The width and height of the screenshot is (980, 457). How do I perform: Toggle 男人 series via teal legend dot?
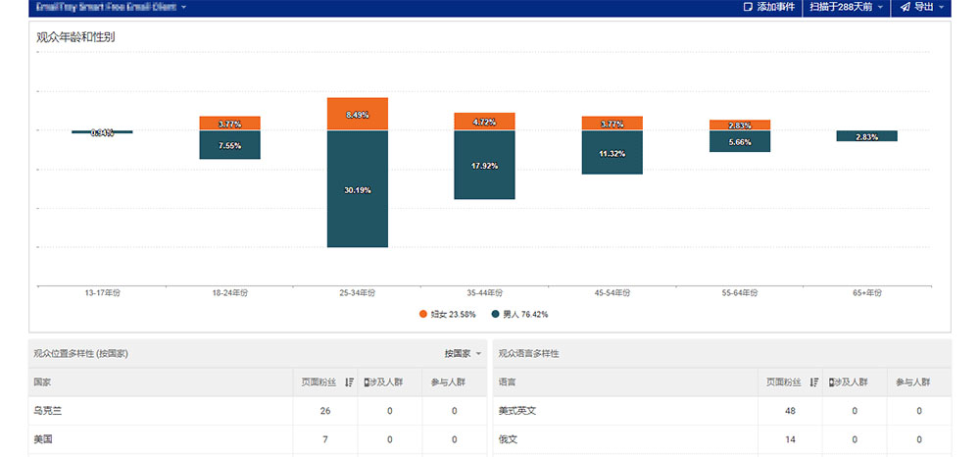(495, 314)
